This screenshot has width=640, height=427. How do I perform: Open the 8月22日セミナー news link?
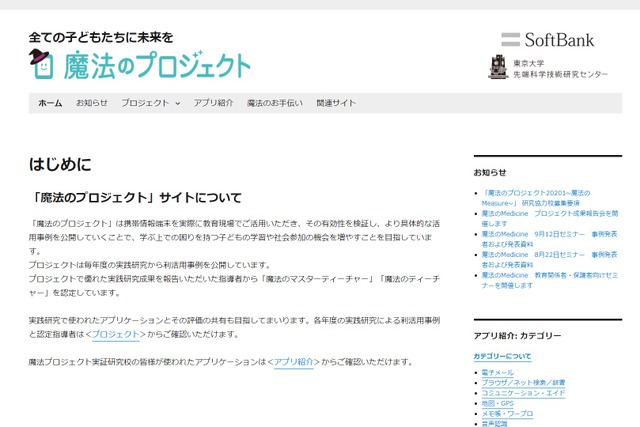549,260
